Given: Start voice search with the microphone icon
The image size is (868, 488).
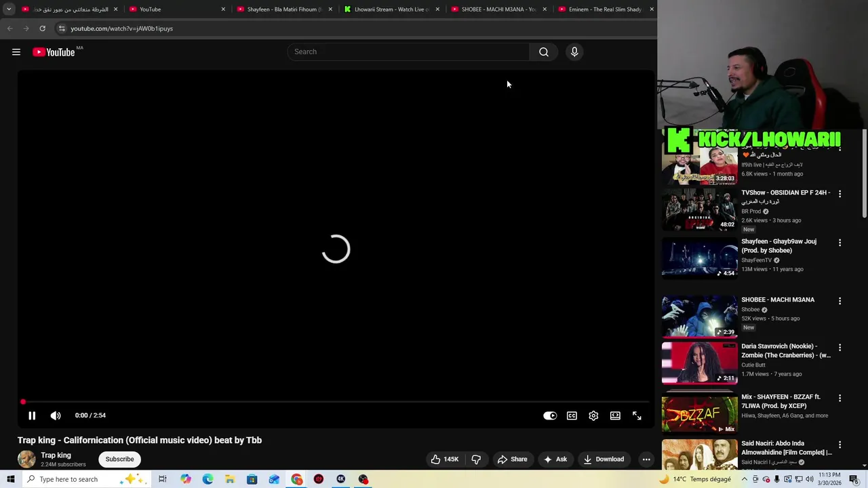Looking at the screenshot, I should pyautogui.click(x=574, y=52).
